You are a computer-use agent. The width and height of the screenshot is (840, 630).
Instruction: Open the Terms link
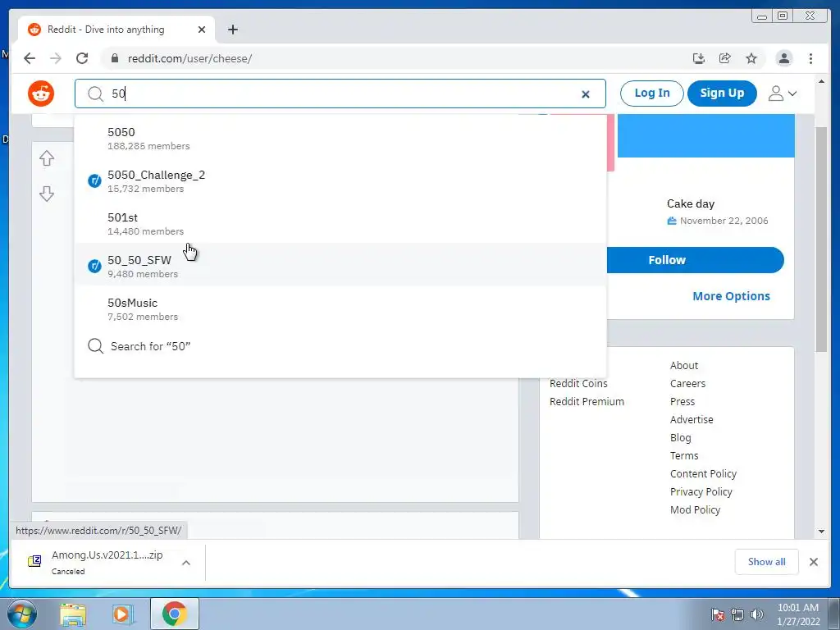(x=684, y=455)
